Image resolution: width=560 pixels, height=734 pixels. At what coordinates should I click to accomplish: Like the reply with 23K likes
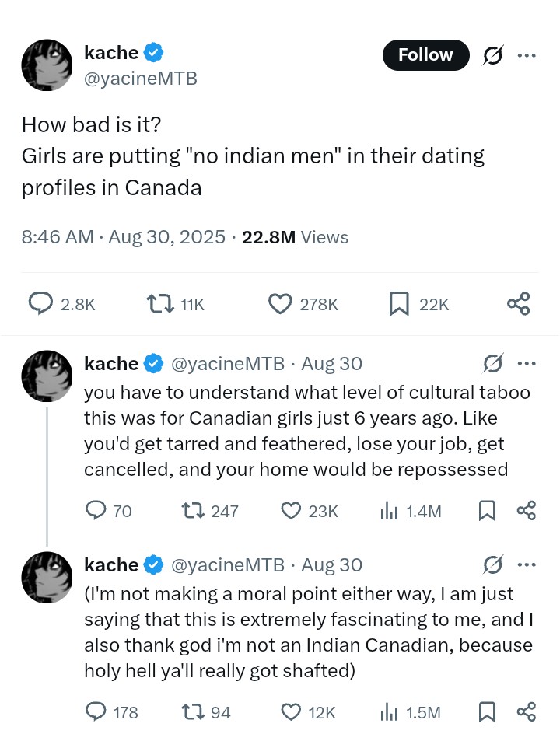[291, 510]
